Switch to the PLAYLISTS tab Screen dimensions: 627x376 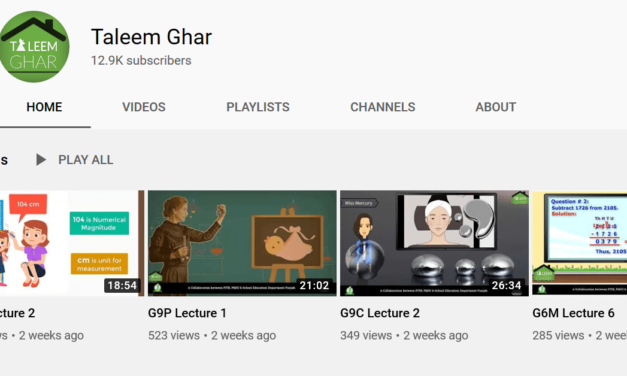258,107
